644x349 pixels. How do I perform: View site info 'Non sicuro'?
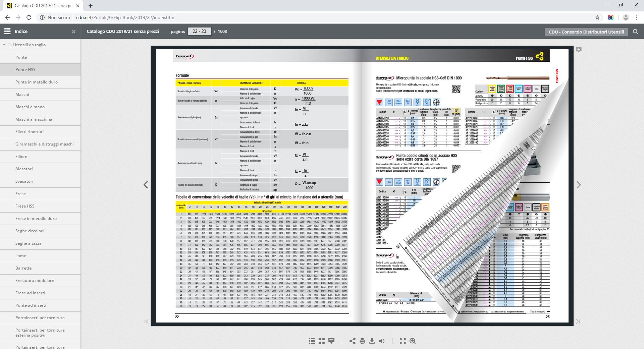pyautogui.click(x=55, y=17)
